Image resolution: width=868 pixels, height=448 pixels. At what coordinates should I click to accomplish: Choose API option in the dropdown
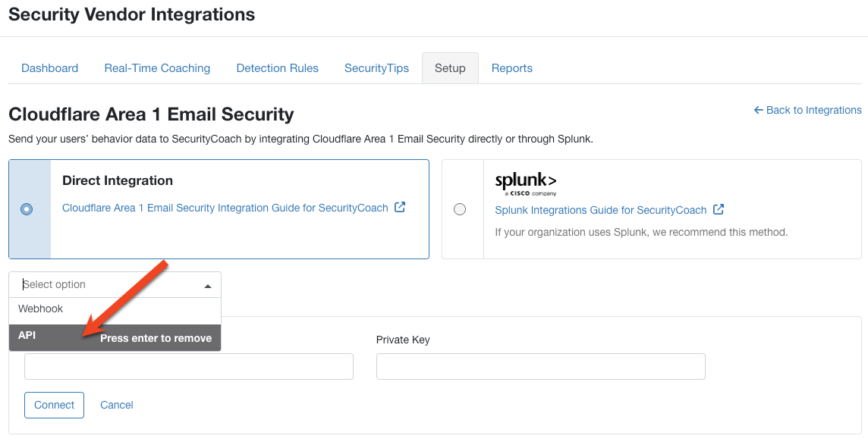coord(27,336)
